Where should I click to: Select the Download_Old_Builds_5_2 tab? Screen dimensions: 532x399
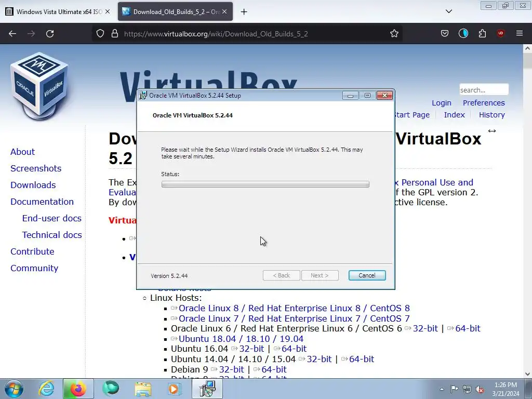click(x=175, y=11)
